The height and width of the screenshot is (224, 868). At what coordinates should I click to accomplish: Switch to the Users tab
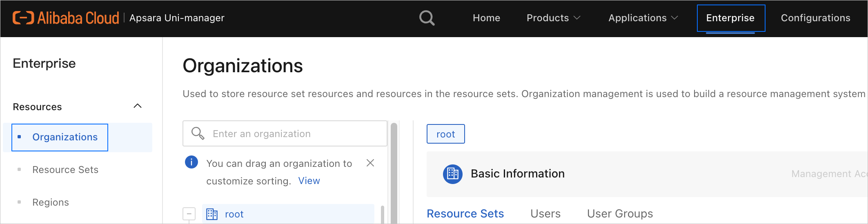pyautogui.click(x=545, y=213)
